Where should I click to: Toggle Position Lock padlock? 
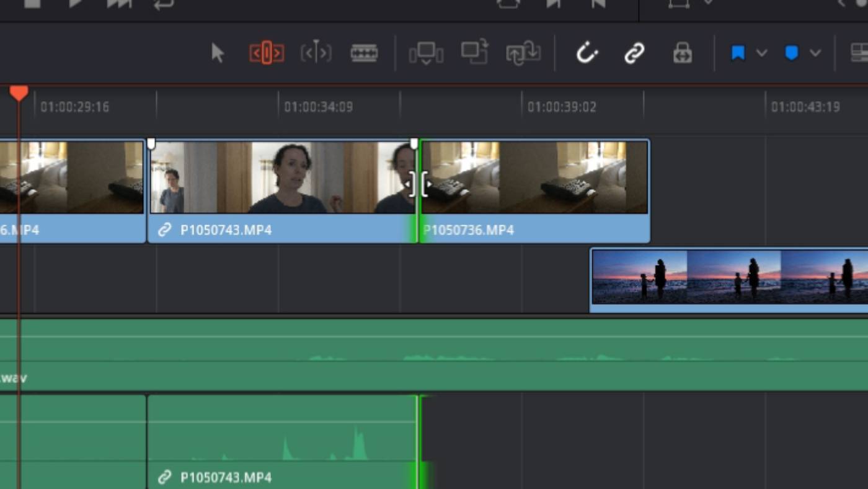coord(683,53)
